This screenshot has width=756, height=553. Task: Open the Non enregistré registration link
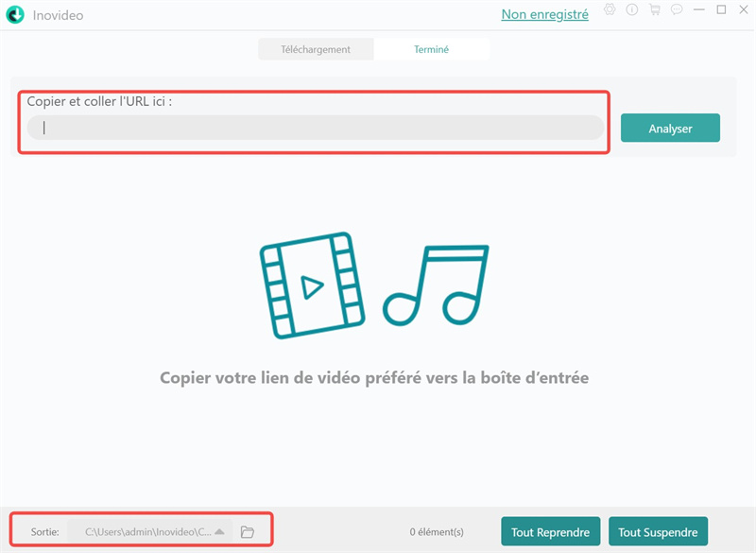coord(543,14)
